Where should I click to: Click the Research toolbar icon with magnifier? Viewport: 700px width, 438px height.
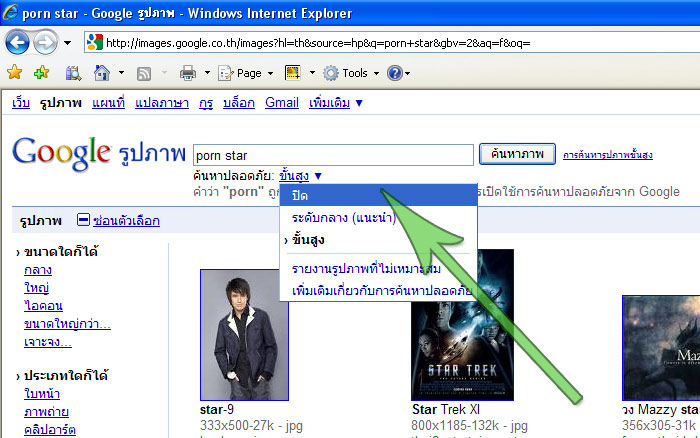tap(73, 73)
